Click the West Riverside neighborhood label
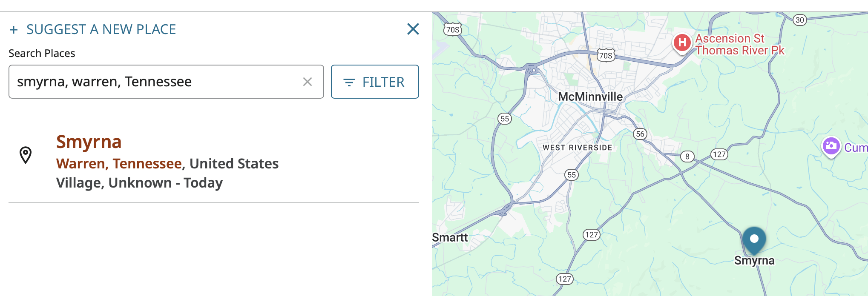Viewport: 868px width, 296px height. point(577,148)
